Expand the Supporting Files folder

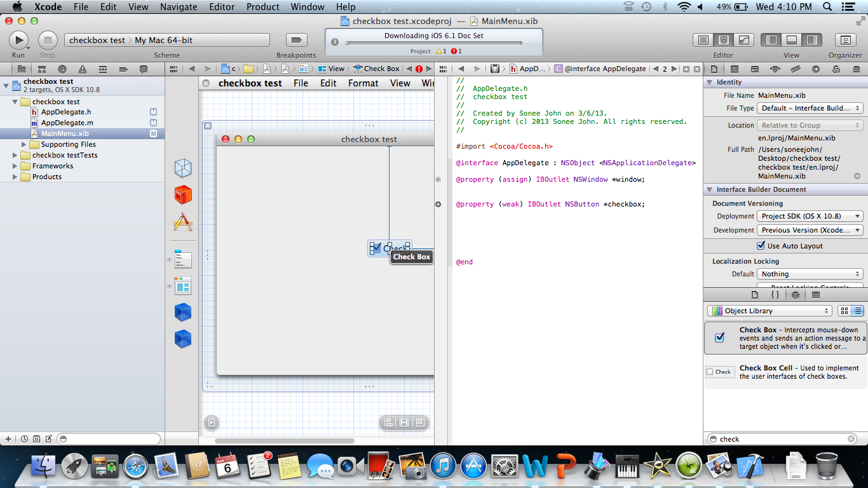[24, 144]
